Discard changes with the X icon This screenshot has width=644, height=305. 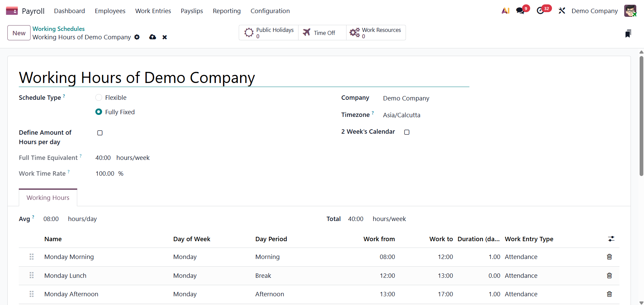(x=165, y=37)
